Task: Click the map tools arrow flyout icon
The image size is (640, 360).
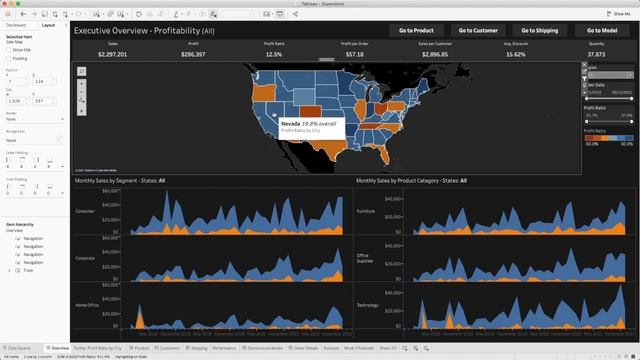Action: click(82, 111)
